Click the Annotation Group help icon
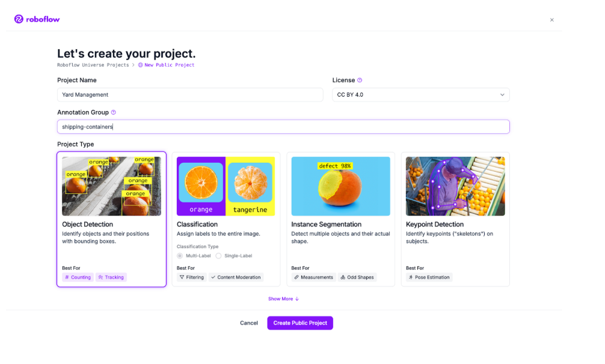This screenshot has width=605, height=364. (114, 112)
